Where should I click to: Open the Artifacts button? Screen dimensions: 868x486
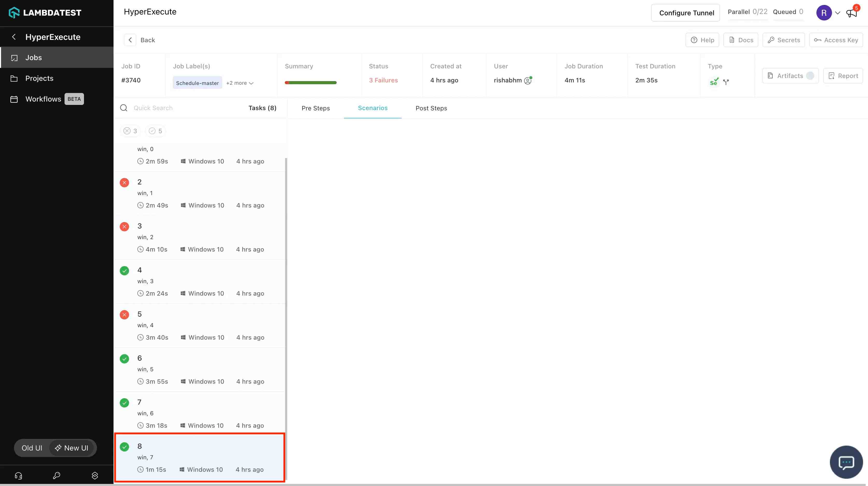point(790,76)
